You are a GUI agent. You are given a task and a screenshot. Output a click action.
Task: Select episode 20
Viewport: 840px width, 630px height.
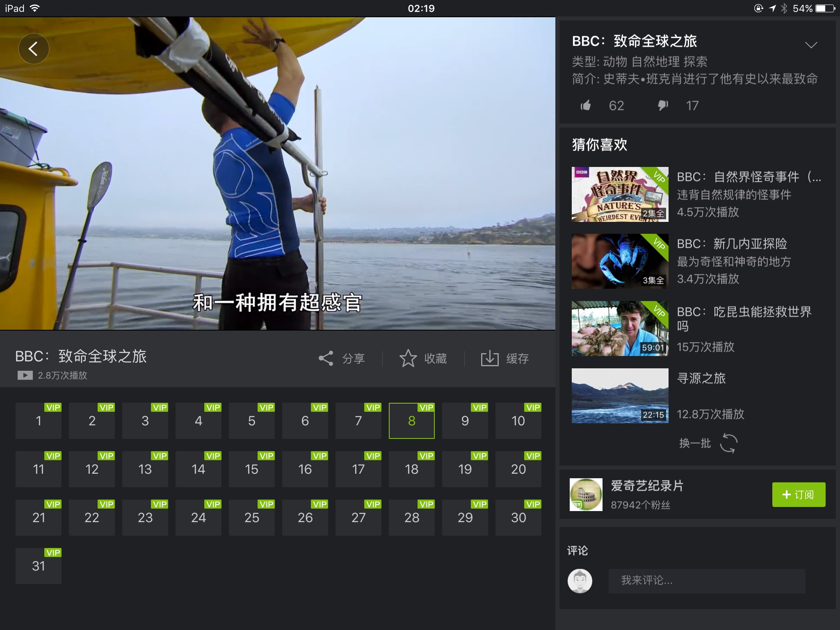518,469
